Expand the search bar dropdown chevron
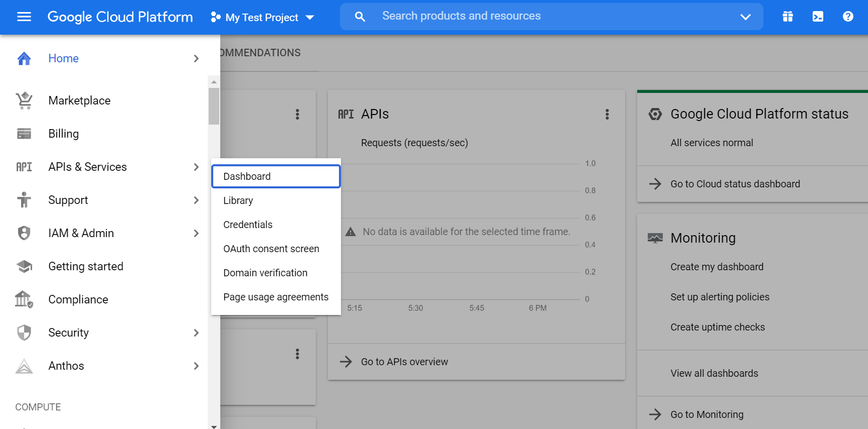Viewport: 868px width, 429px height. 745,17
